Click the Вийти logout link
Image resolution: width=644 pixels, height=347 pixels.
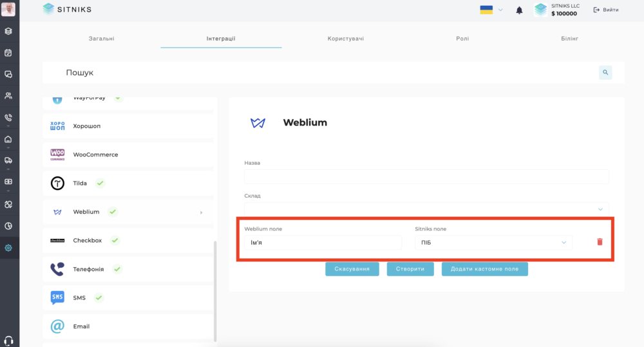pyautogui.click(x=606, y=10)
